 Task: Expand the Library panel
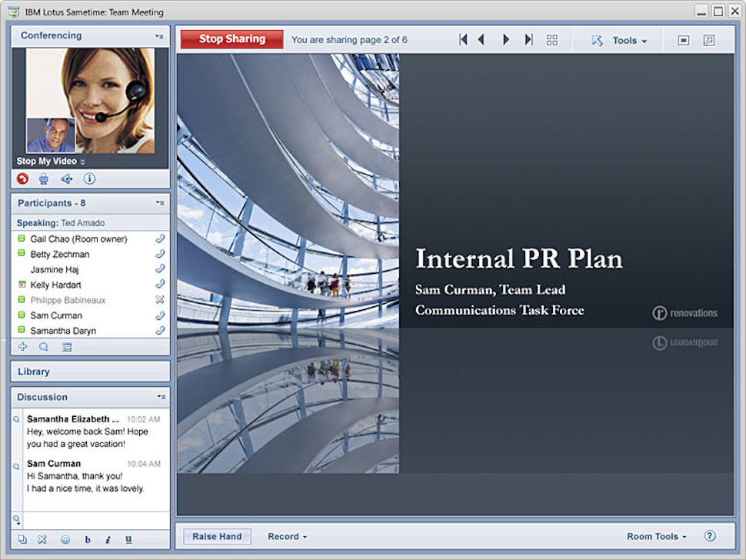pos(90,371)
